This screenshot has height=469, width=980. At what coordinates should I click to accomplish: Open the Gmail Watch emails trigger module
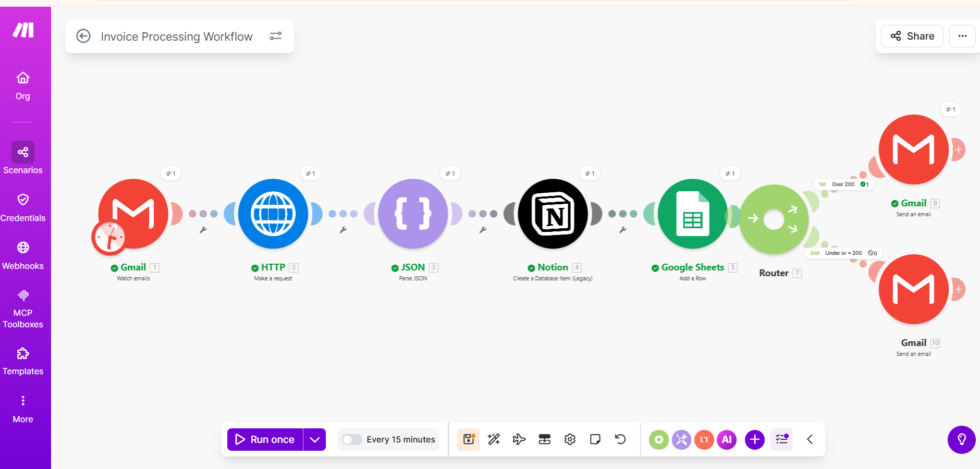(x=133, y=214)
